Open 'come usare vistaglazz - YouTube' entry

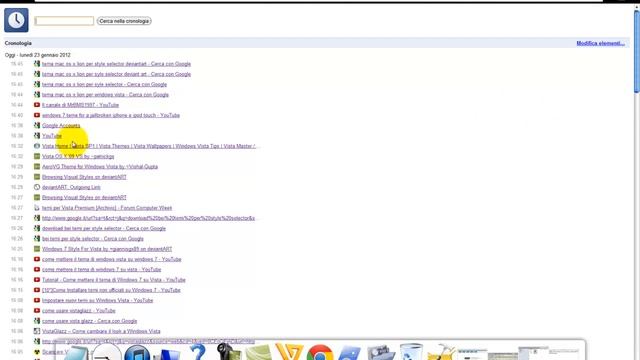[x=79, y=311]
